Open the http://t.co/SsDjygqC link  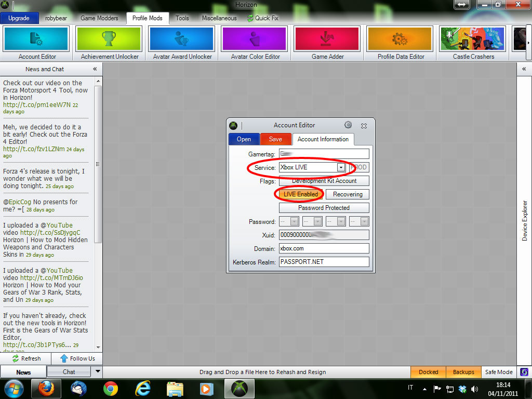tap(50, 233)
